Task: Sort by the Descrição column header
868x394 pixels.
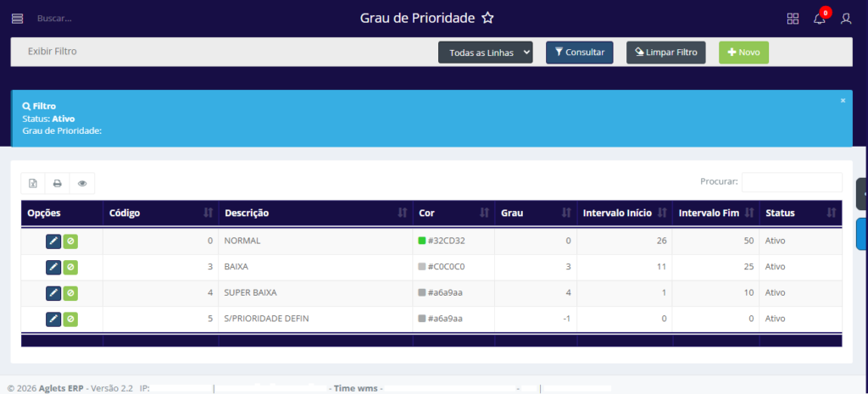Action: point(314,213)
